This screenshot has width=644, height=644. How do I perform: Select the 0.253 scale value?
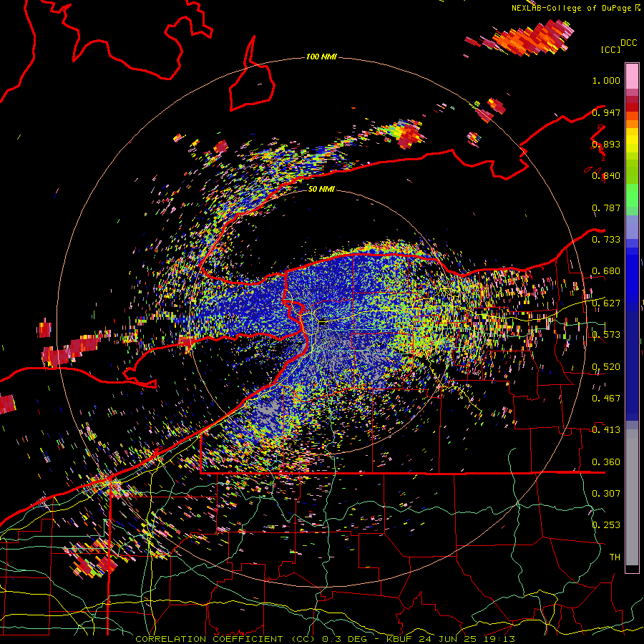(606, 525)
